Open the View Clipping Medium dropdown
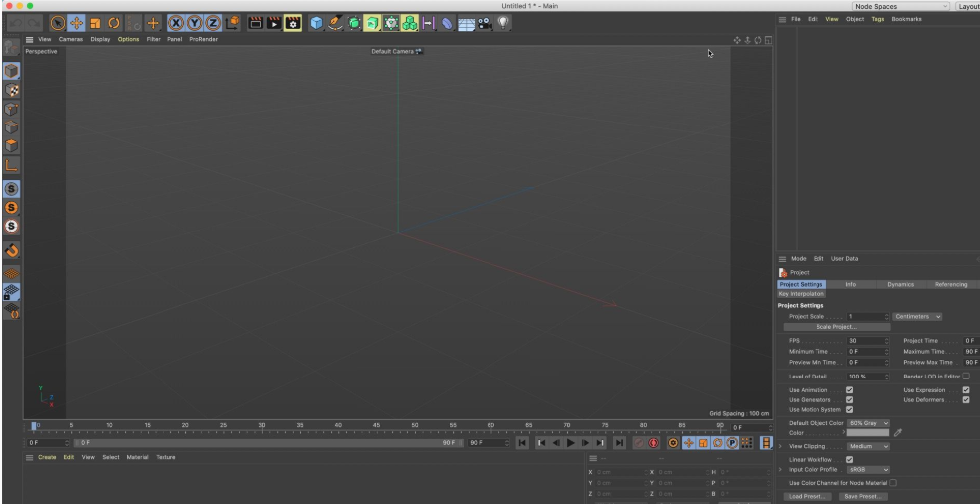 click(x=868, y=446)
